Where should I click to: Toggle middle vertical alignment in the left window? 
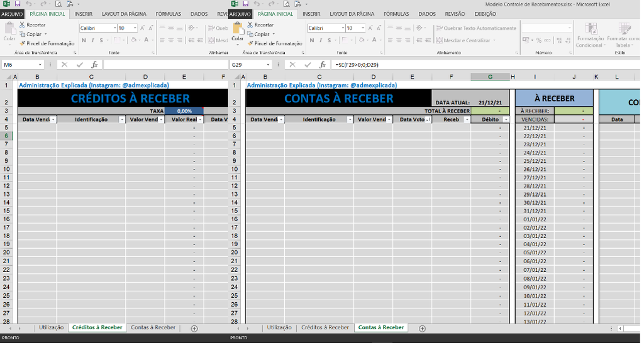(170, 28)
